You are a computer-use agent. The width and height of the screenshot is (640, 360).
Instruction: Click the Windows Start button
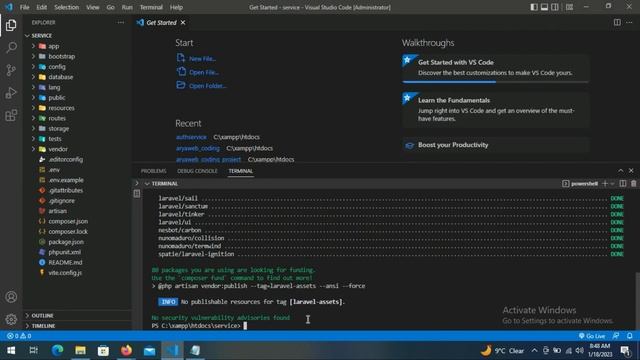coord(11,350)
